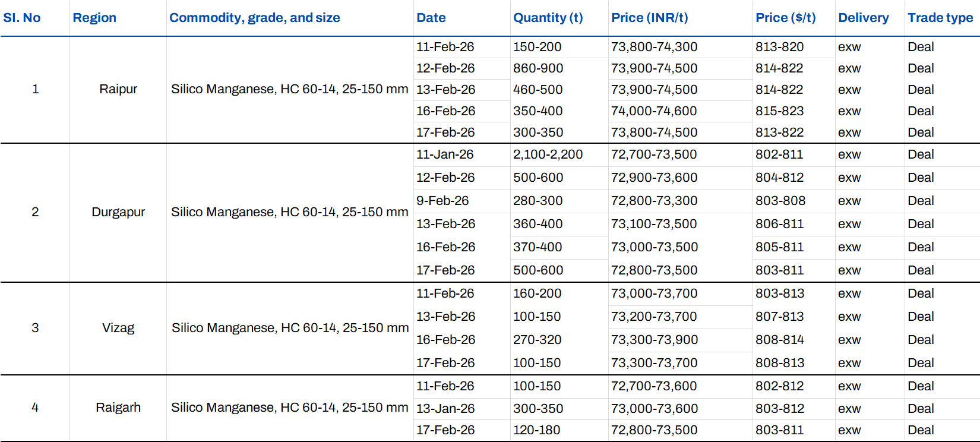Click the Commodity, grade, and size header
Screen dimensions: 980x442
pyautogui.click(x=255, y=18)
